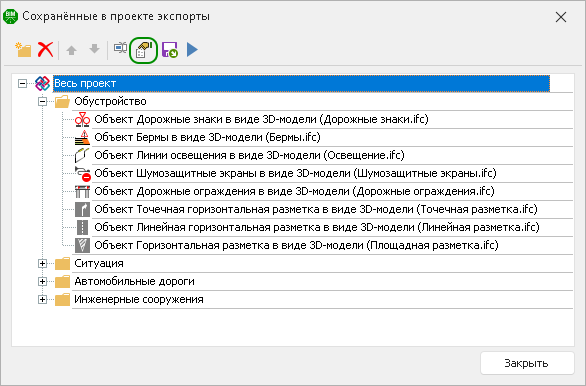Close the dialog with title bar X

tap(561, 17)
